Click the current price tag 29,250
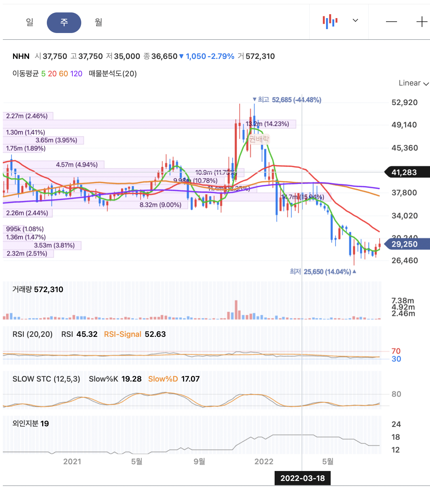The image size is (430, 504). click(407, 244)
